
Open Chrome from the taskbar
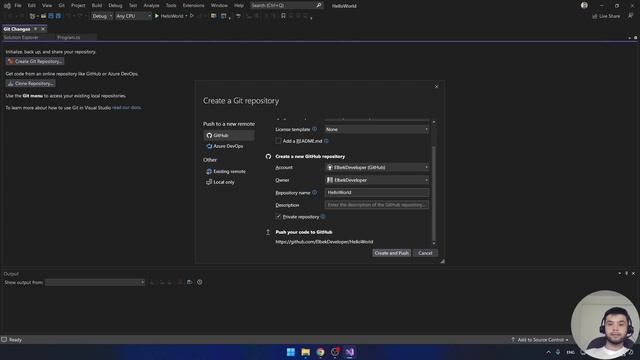point(320,352)
